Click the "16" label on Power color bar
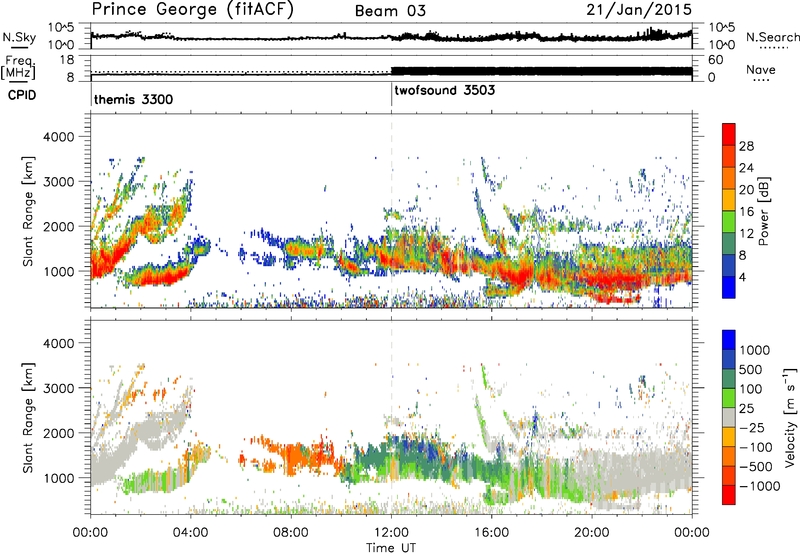Screen dimensions: 800x554 coord(746,212)
